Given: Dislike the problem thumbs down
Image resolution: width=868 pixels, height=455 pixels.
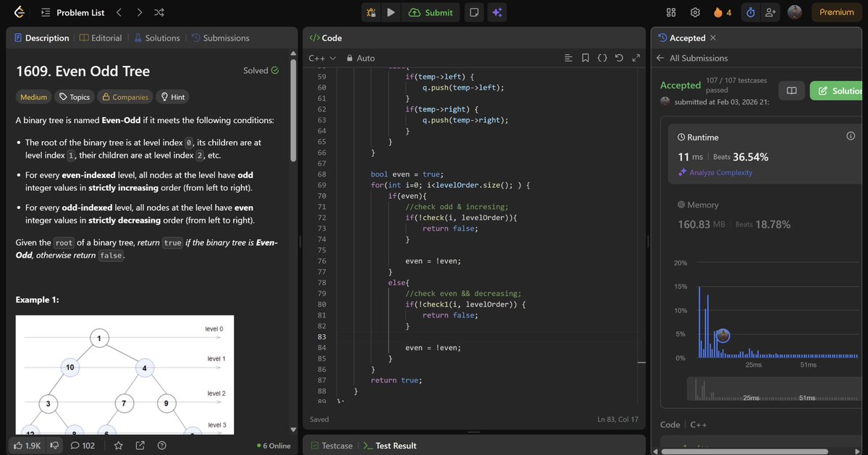Looking at the screenshot, I should [x=54, y=446].
